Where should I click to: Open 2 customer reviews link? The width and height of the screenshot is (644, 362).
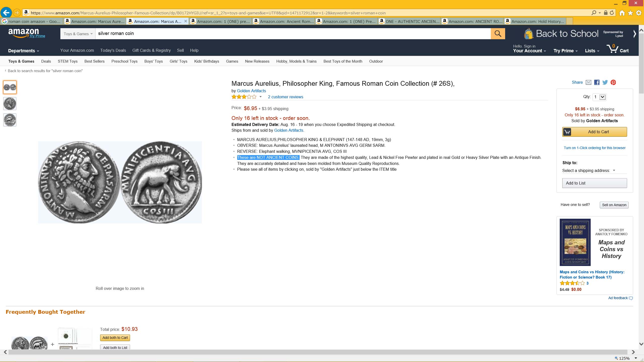[x=285, y=97]
